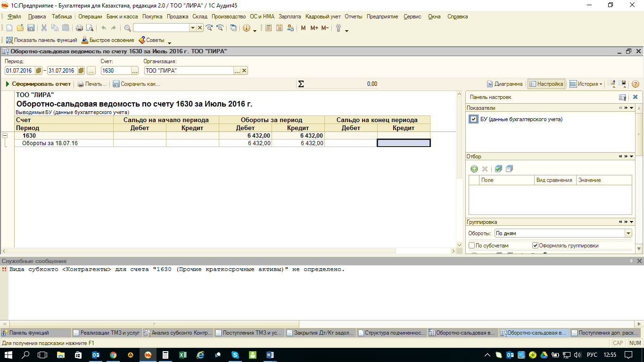644x362 pixels.
Task: Create a new document with the blank page icon
Action: pyautogui.click(x=9, y=28)
